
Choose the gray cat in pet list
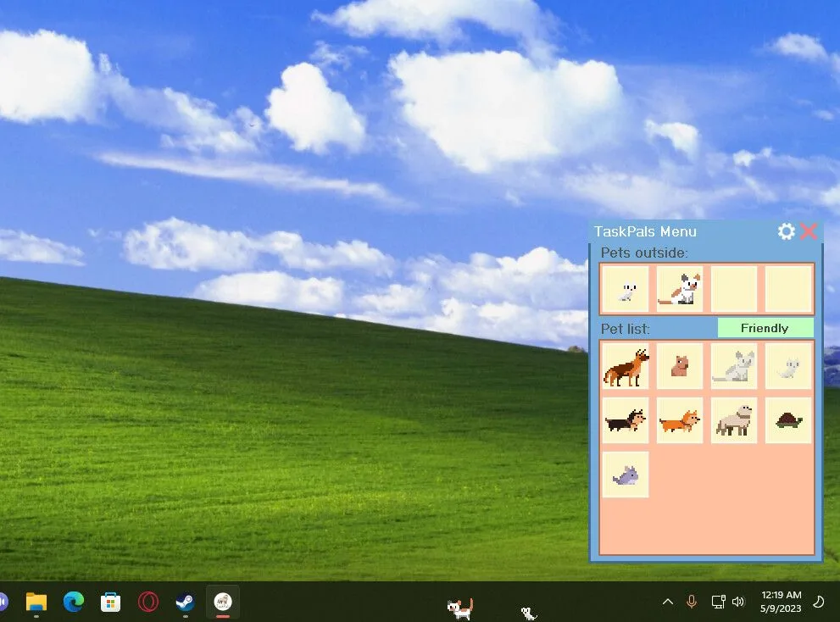734,367
